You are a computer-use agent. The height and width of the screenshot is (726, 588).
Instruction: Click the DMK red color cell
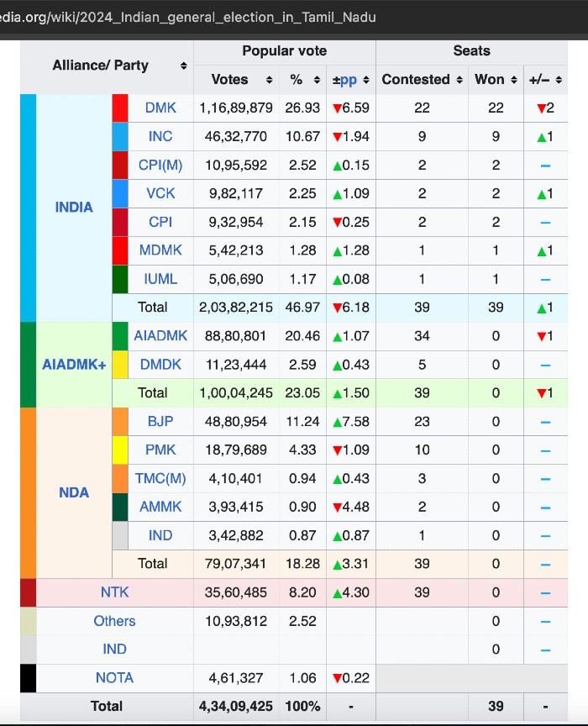click(x=120, y=108)
